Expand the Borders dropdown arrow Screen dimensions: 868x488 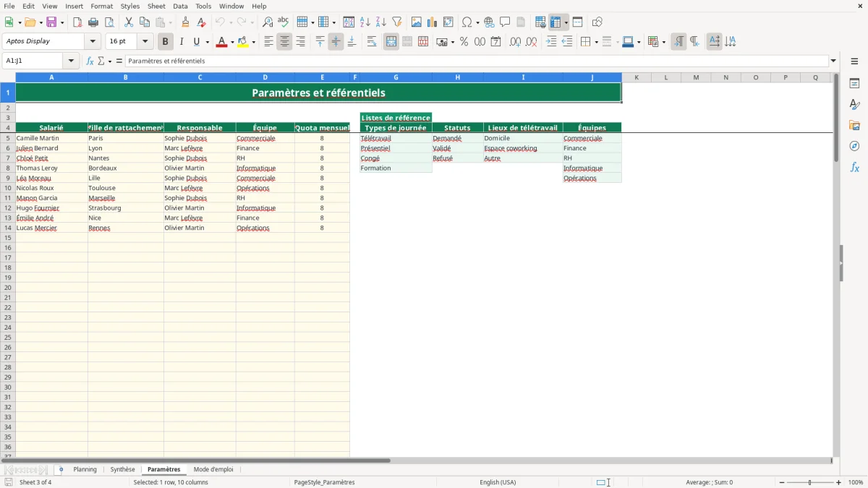pos(596,42)
